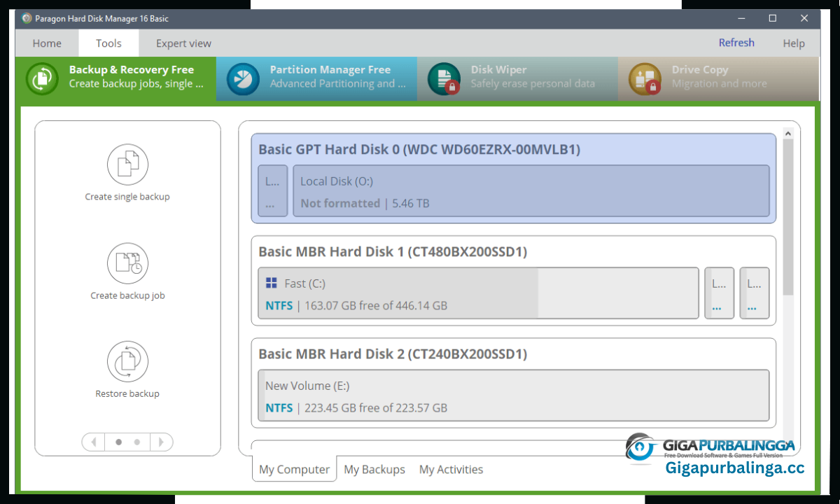Select the Fast (C:) partition
This screenshot has width=840, height=504.
coord(479,293)
